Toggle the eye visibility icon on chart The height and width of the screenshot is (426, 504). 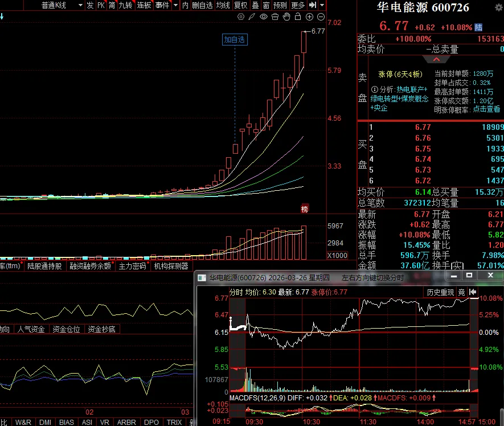(x=264, y=17)
